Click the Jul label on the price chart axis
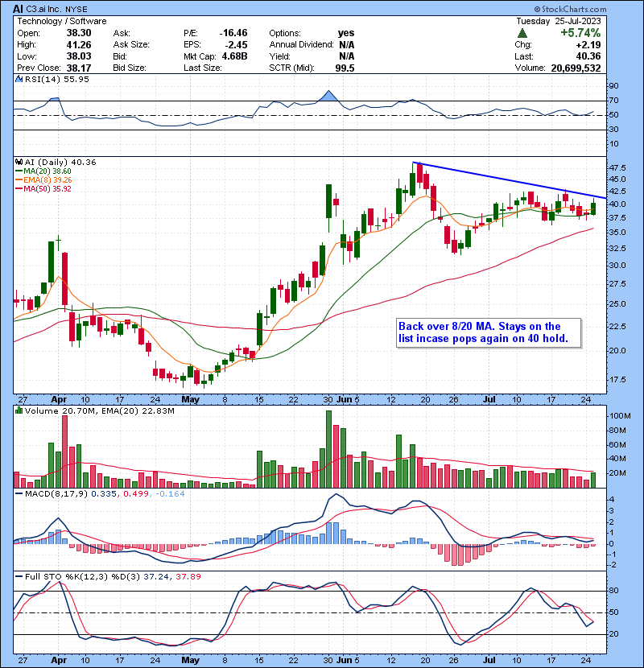Image resolution: width=644 pixels, height=668 pixels. (x=489, y=400)
